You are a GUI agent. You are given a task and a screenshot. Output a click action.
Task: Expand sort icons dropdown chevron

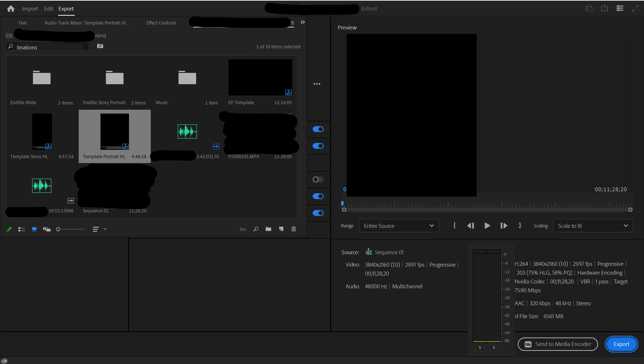point(105,229)
